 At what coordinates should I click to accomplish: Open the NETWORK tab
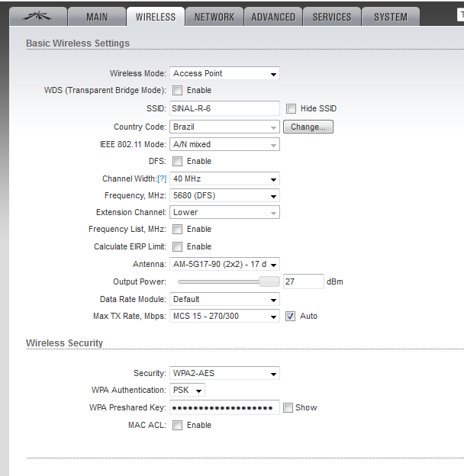point(214,17)
